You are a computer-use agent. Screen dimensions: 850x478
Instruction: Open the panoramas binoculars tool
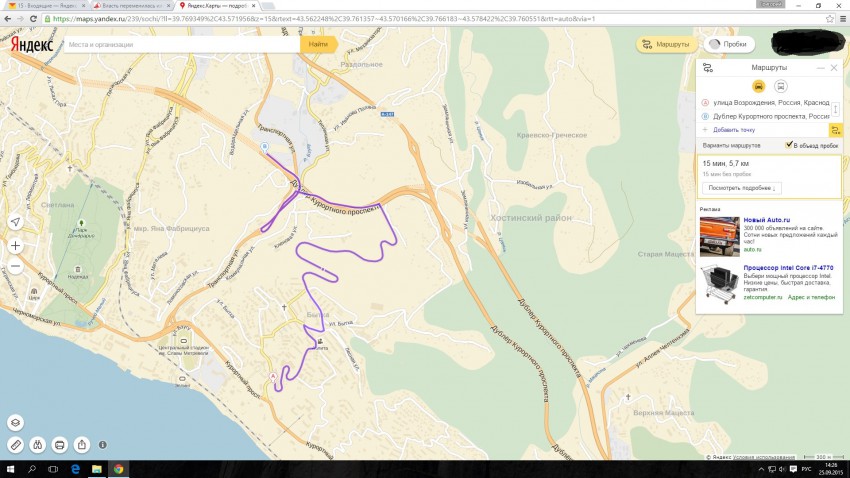[x=38, y=444]
